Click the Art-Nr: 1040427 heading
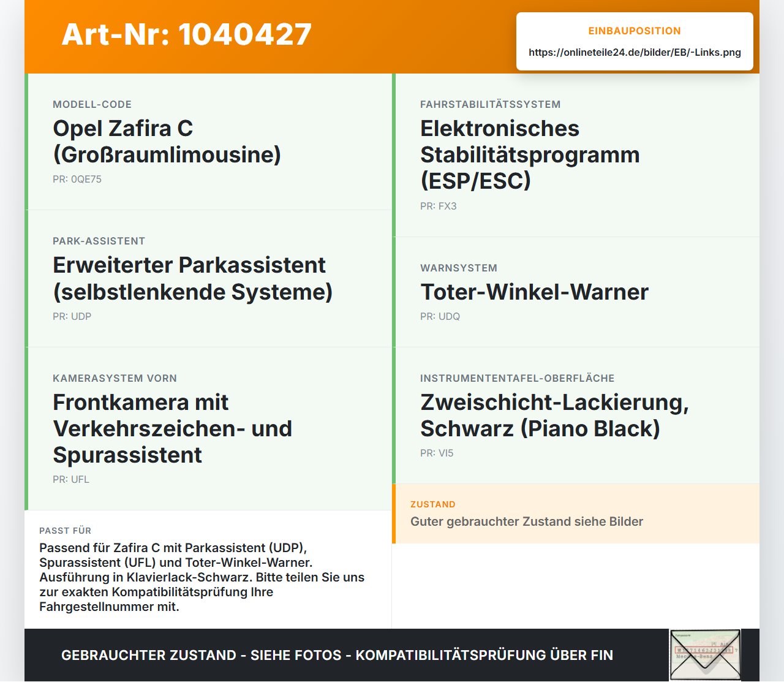 [x=187, y=34]
